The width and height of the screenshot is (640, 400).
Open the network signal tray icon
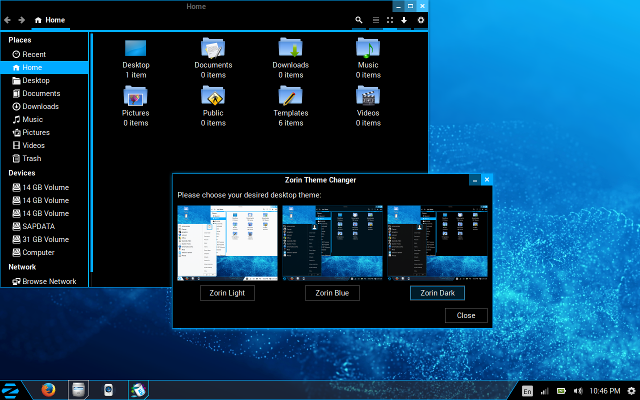point(545,391)
